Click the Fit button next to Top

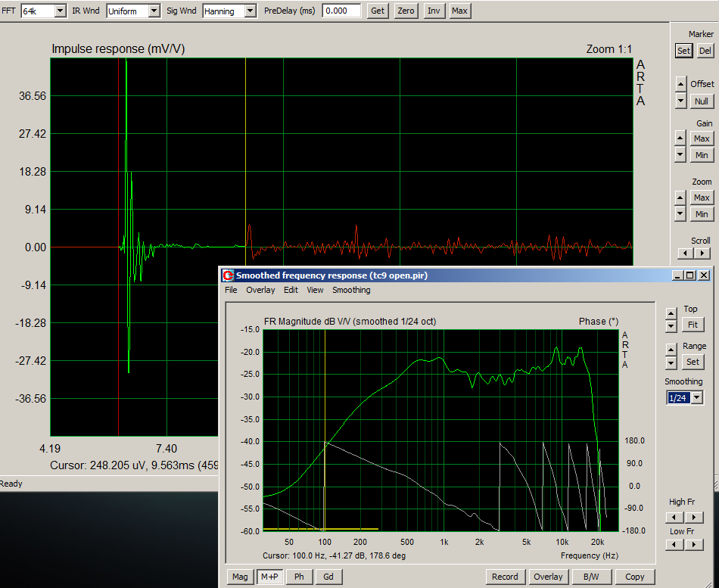click(x=693, y=325)
